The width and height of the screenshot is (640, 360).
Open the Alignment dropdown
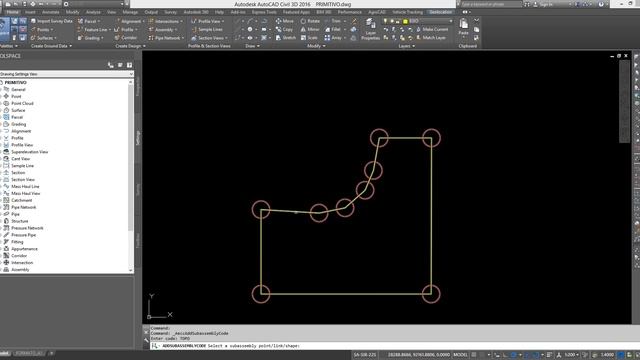click(129, 21)
